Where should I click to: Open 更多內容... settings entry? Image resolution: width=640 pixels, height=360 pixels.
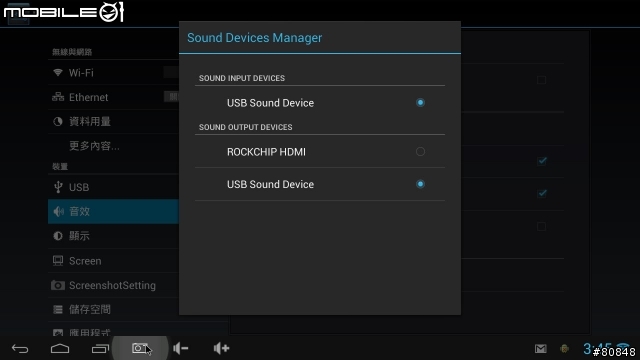pyautogui.click(x=113, y=146)
